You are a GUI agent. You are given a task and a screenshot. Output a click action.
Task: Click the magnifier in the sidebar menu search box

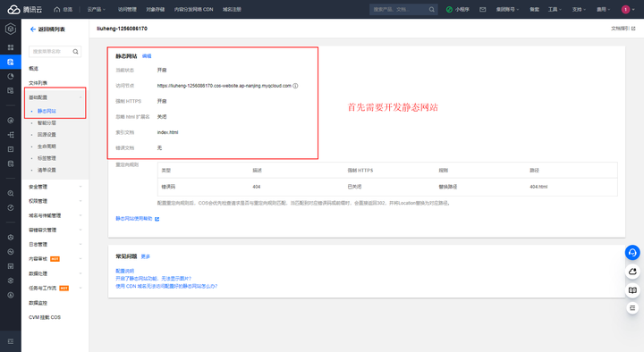pyautogui.click(x=75, y=52)
